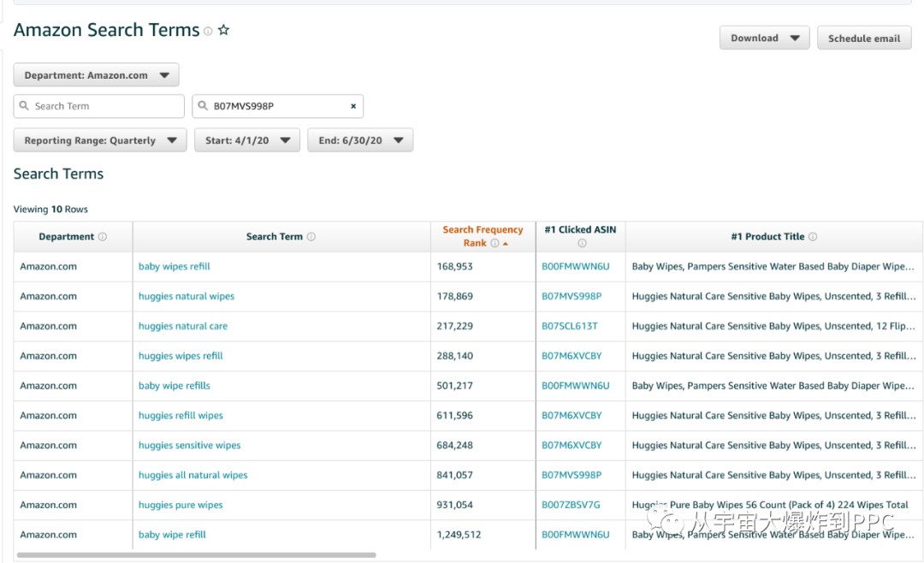The width and height of the screenshot is (924, 563).
Task: Open the Start: 4/1/20 date dropdown
Action: 246,140
